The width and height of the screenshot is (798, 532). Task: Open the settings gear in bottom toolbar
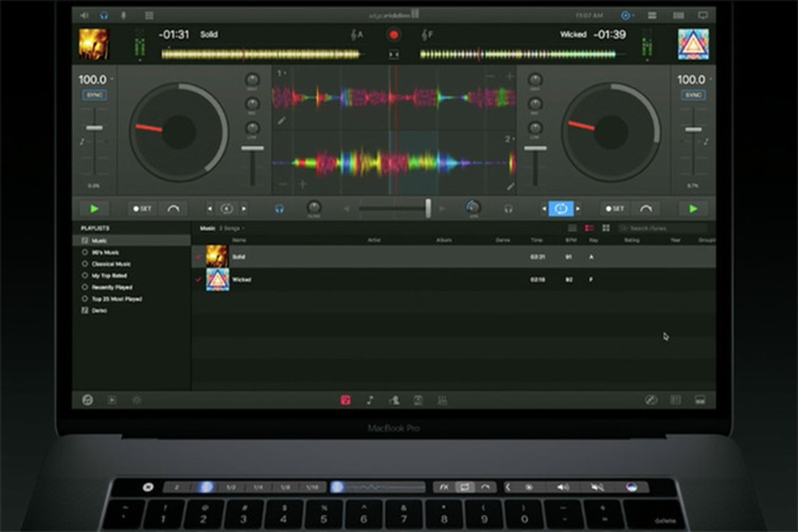136,400
